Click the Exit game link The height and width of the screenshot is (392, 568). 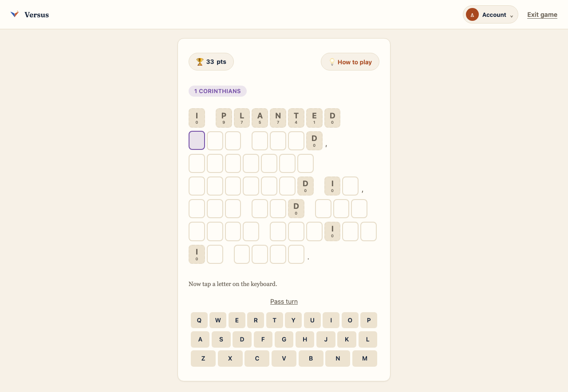[x=542, y=15]
